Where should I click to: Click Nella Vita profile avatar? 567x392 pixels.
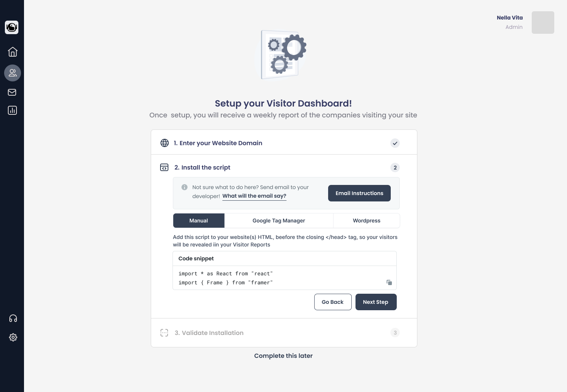coord(543,23)
